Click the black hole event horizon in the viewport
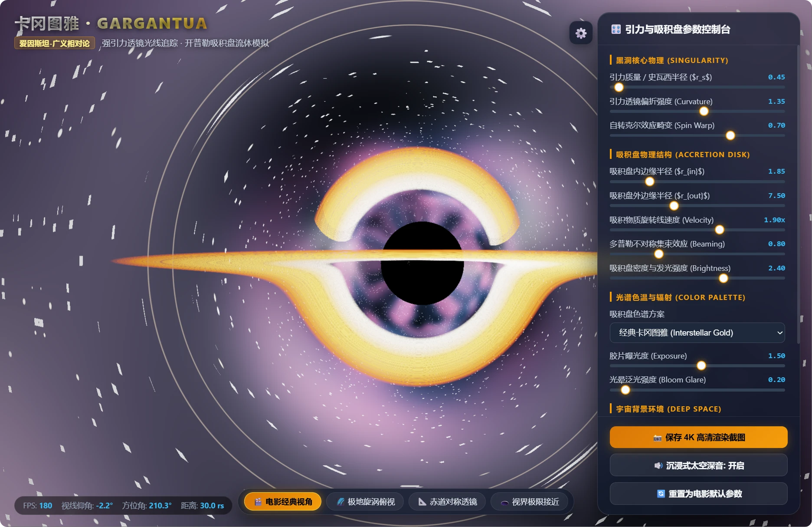The height and width of the screenshot is (527, 812). pyautogui.click(x=422, y=263)
